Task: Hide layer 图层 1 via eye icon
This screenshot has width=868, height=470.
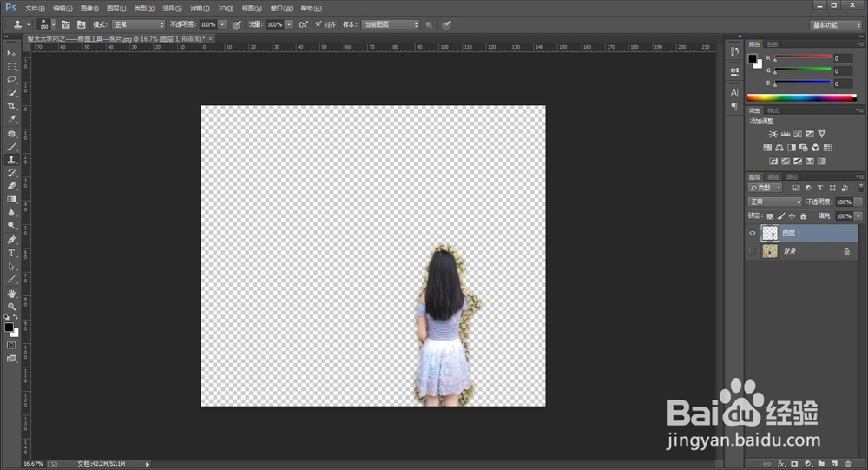Action: pyautogui.click(x=753, y=234)
